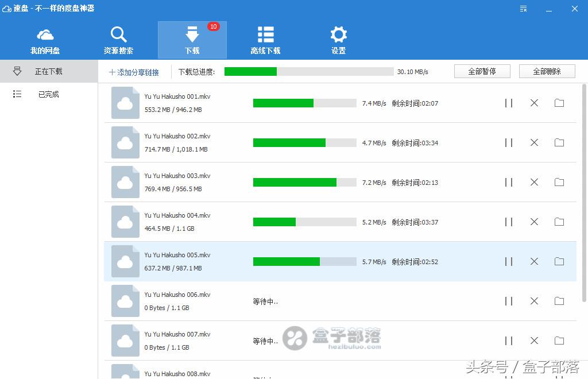The height and width of the screenshot is (379, 588).
Task: Open the app main menu icon in titlebar
Action: (x=523, y=9)
